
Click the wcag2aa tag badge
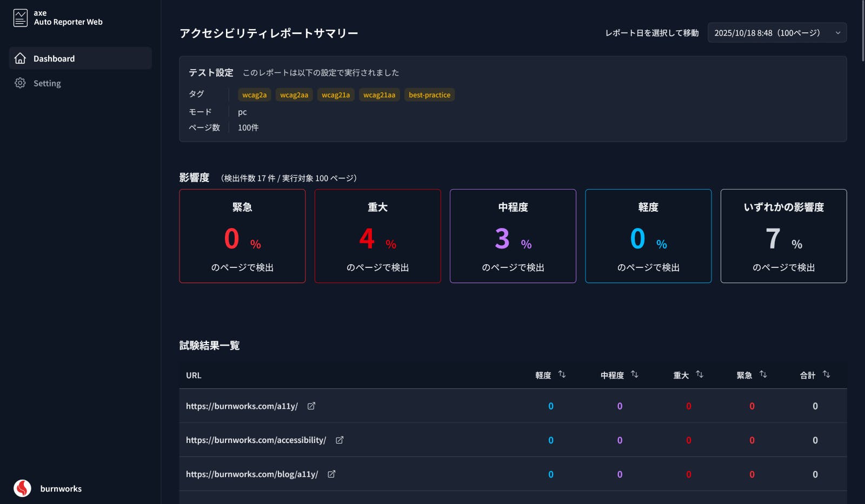[294, 95]
